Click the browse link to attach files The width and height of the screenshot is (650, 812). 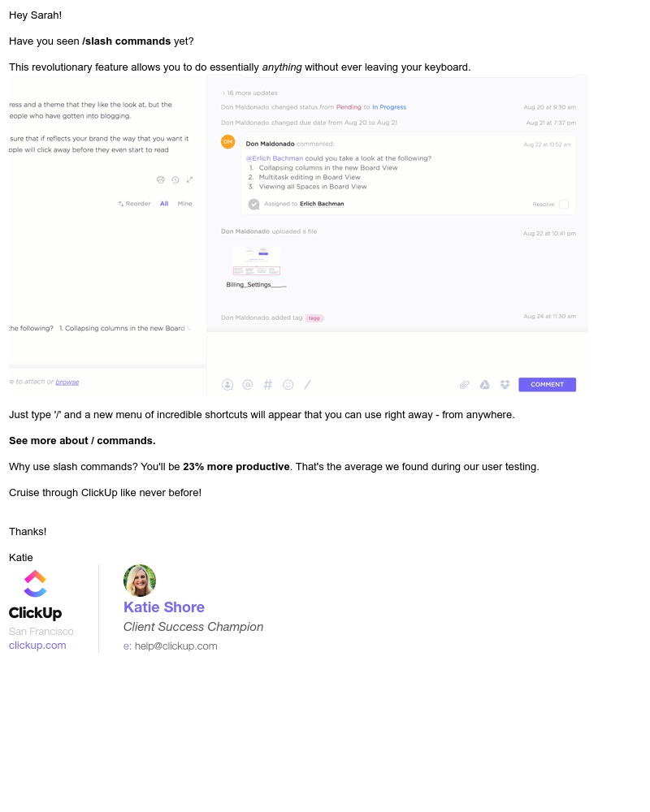point(67,382)
